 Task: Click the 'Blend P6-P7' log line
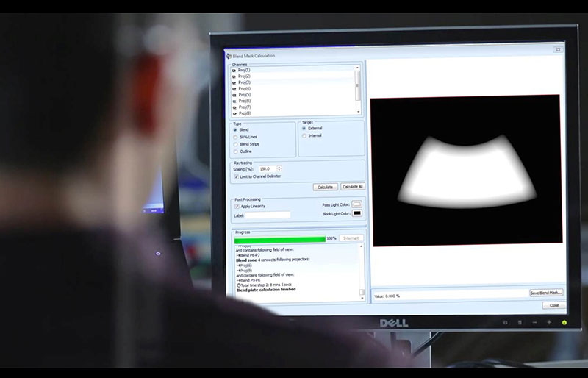tap(249, 255)
